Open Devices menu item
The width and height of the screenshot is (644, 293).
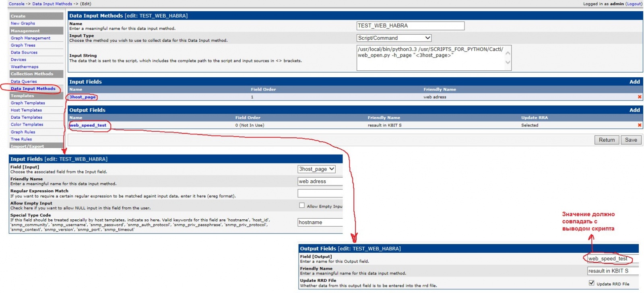point(19,60)
